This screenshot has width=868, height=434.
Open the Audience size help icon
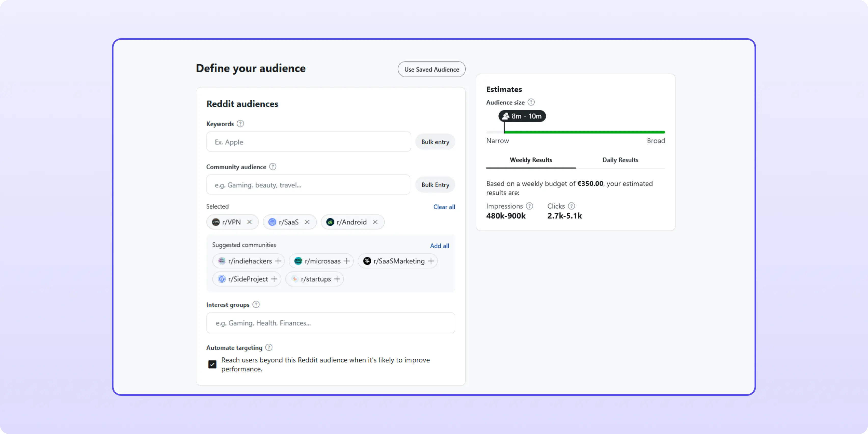pos(531,102)
